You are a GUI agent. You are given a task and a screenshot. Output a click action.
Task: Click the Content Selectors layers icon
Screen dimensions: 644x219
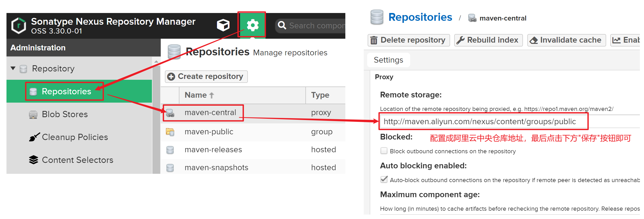[33, 160]
